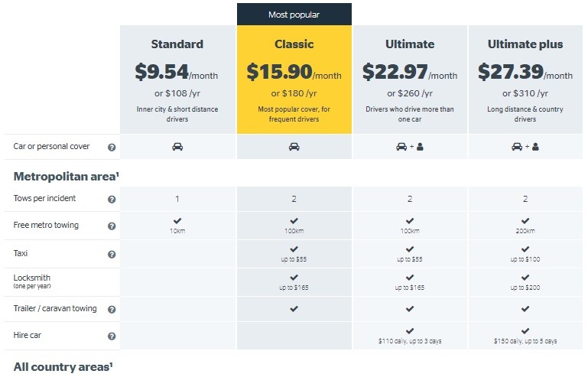Open Trailer / caravan towing help icon

[112, 309]
